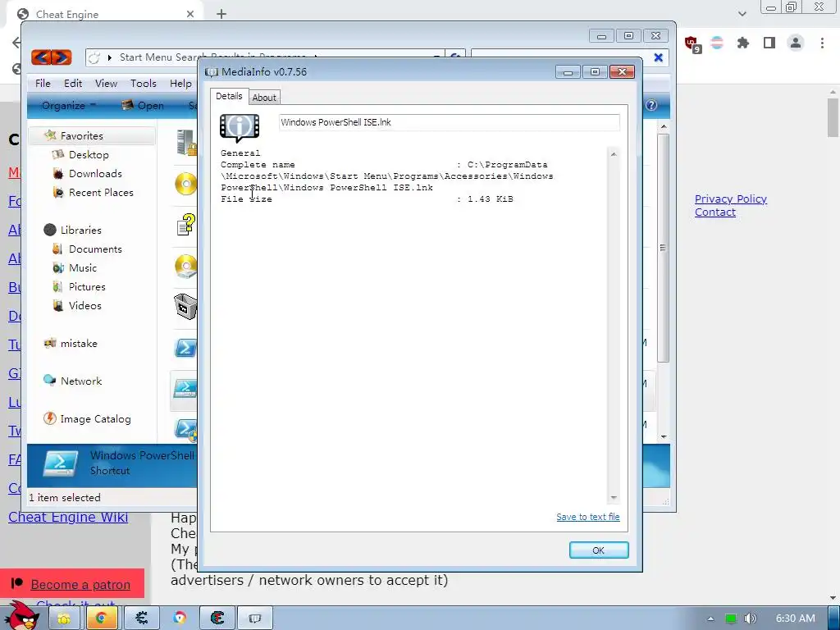This screenshot has width=840, height=630.
Task: Select Recent Places in Explorer sidebar
Action: [101, 192]
